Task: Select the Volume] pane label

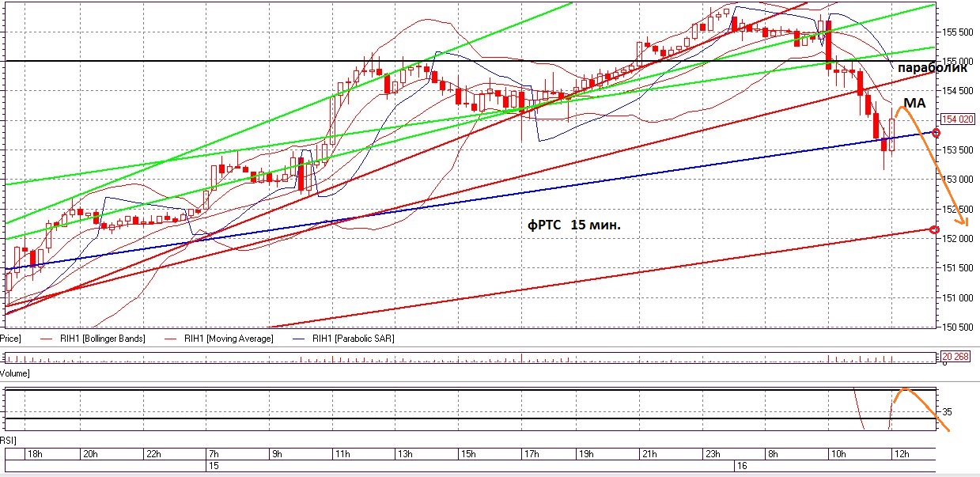Action: [x=15, y=372]
